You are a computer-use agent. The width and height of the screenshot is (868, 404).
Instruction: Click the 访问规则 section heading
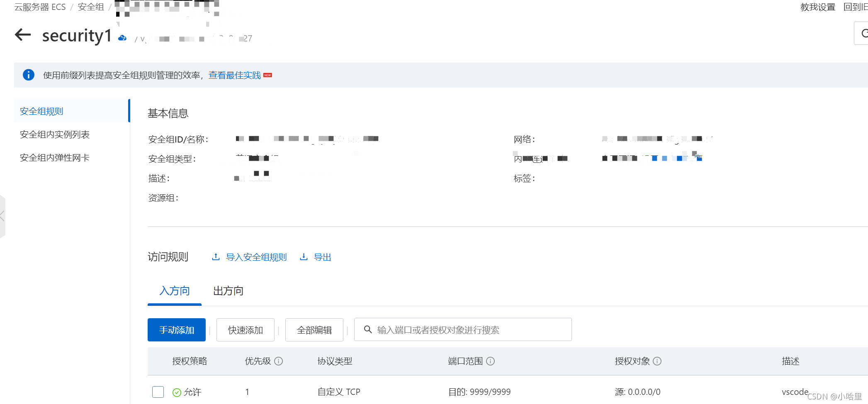click(168, 257)
